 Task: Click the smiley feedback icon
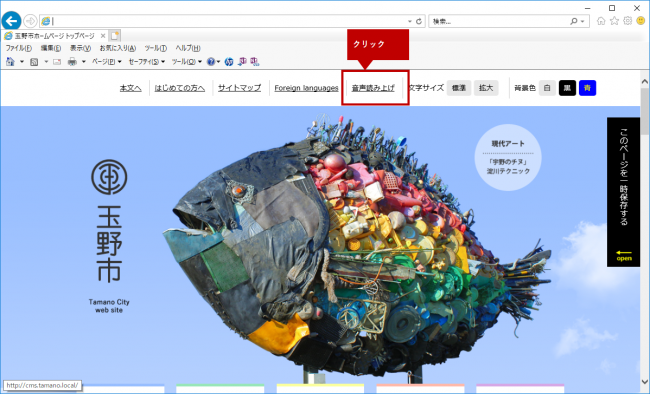pos(641,21)
